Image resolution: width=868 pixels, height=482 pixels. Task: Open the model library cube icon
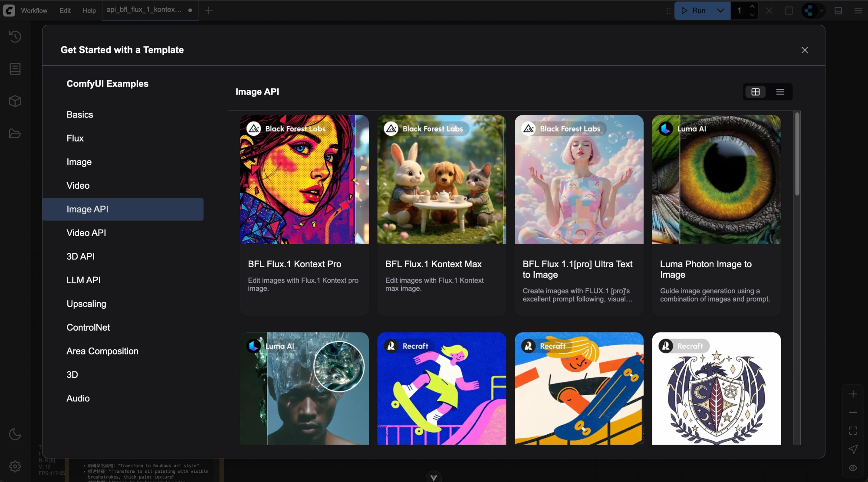coord(15,101)
